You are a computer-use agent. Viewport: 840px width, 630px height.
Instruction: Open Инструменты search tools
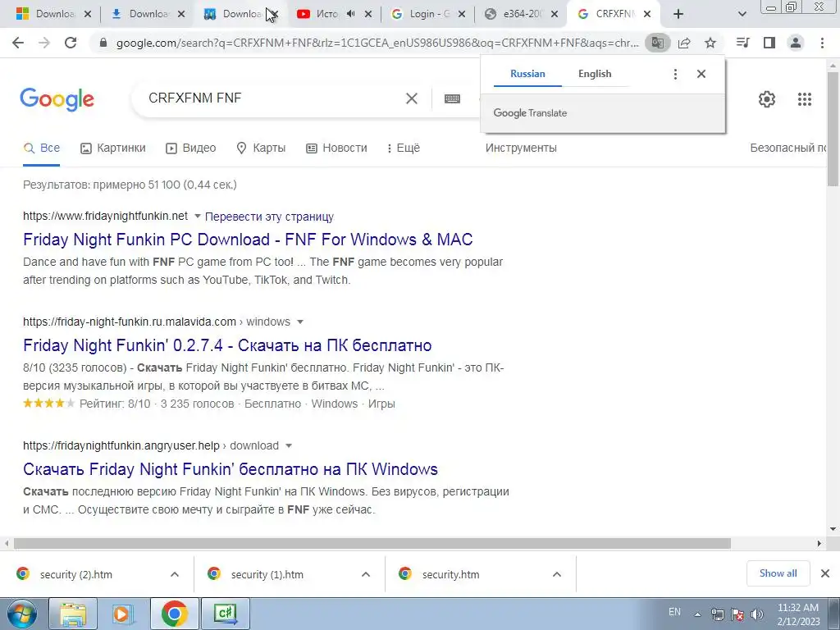(521, 148)
